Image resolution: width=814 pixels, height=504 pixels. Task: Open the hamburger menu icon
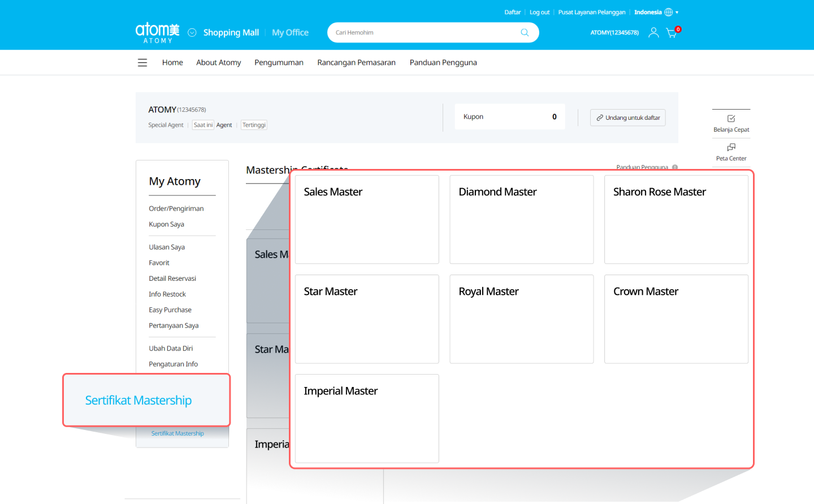pyautogui.click(x=142, y=63)
